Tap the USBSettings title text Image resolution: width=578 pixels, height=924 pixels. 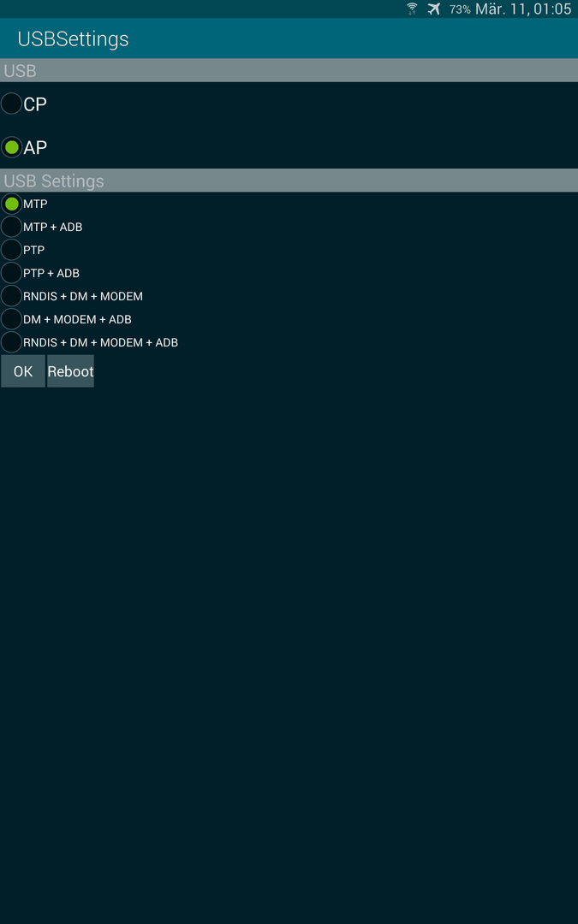tap(73, 38)
